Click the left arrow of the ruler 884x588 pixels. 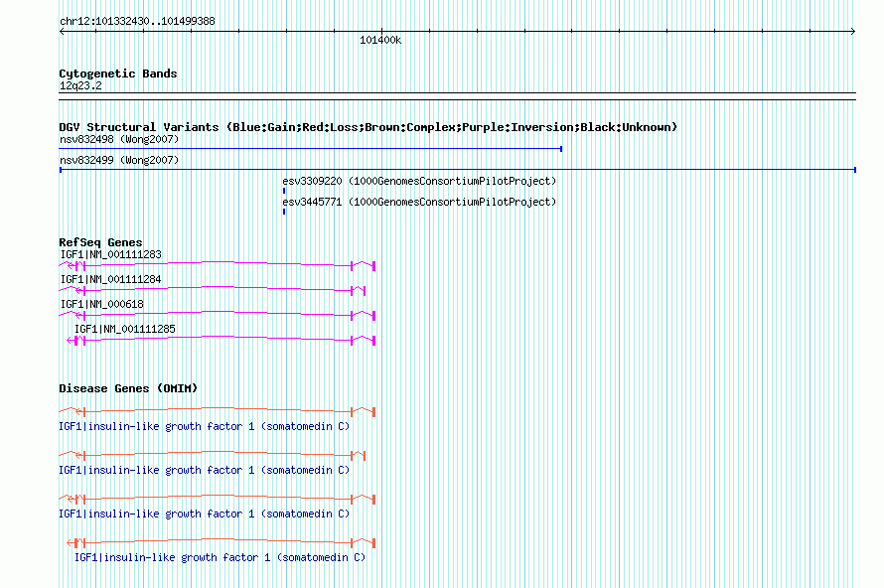pos(62,32)
